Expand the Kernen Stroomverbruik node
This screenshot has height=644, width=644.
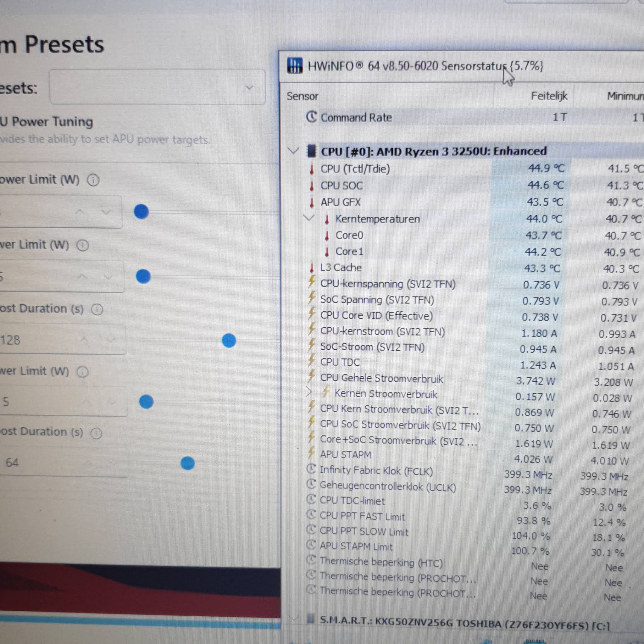pyautogui.click(x=309, y=392)
